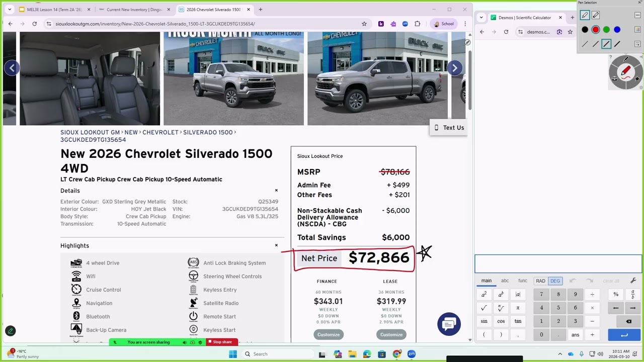Choose the green pen color
Screen dimensions: 644x362
[x=606, y=30]
